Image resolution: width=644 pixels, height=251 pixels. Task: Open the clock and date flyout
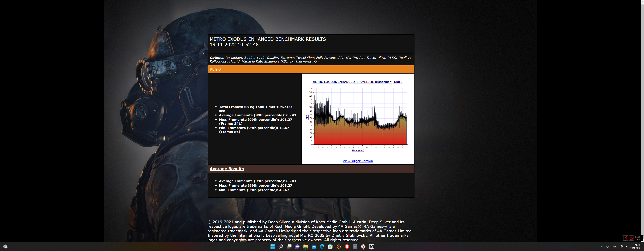coord(635,247)
